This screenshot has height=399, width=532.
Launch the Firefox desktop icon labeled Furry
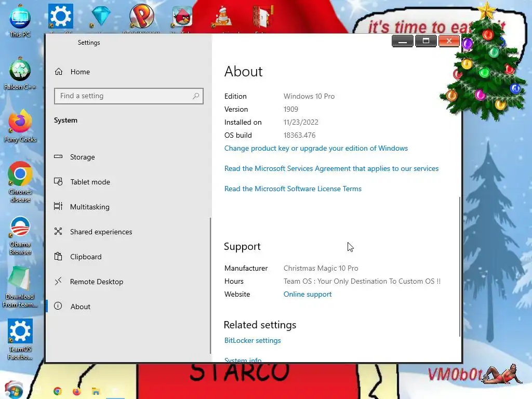coord(20,126)
